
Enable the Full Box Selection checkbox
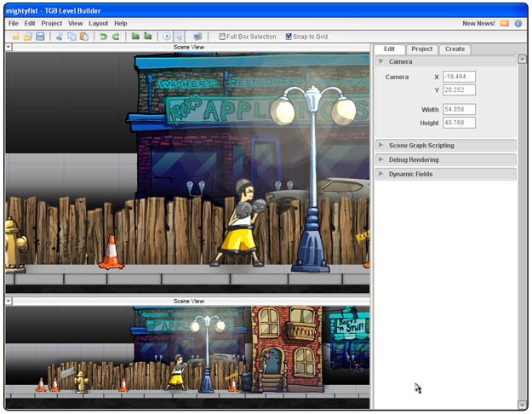(x=222, y=37)
